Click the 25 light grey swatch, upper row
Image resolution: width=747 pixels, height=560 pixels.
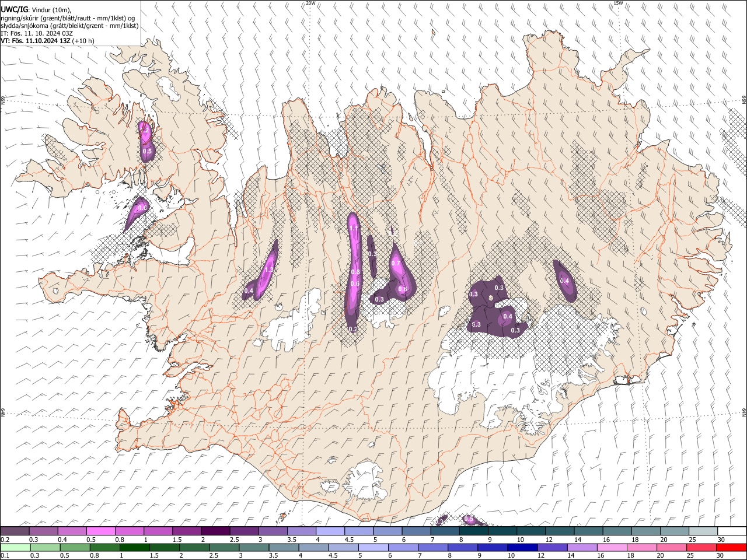[703, 531]
